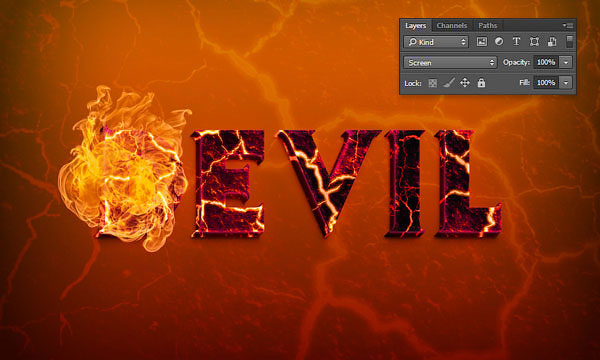Toggle lock image pixels brush icon

(x=448, y=83)
